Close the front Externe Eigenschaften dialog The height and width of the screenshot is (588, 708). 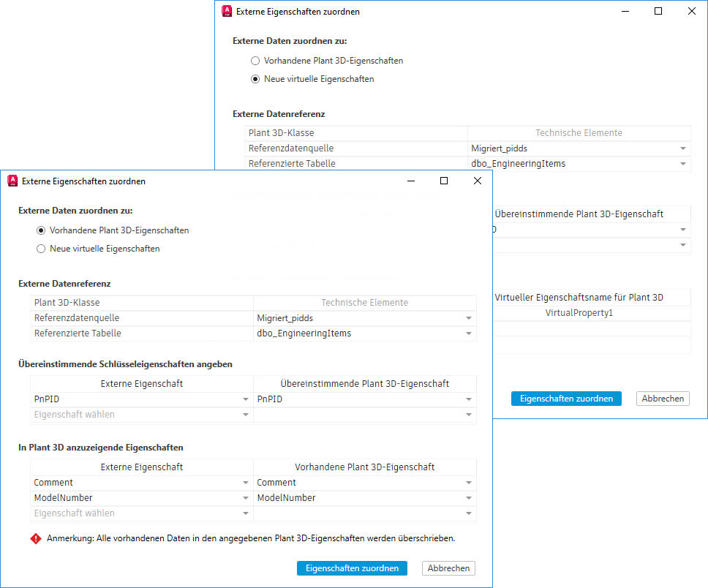pos(478,181)
